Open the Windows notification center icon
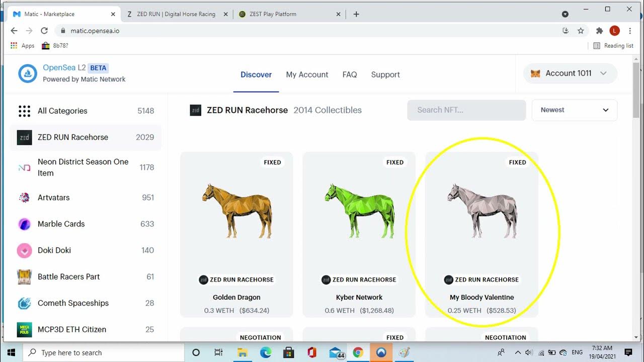644x362 pixels. 628,352
